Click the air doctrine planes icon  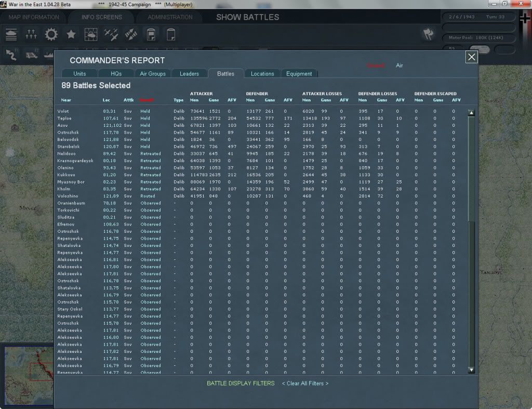click(x=111, y=34)
